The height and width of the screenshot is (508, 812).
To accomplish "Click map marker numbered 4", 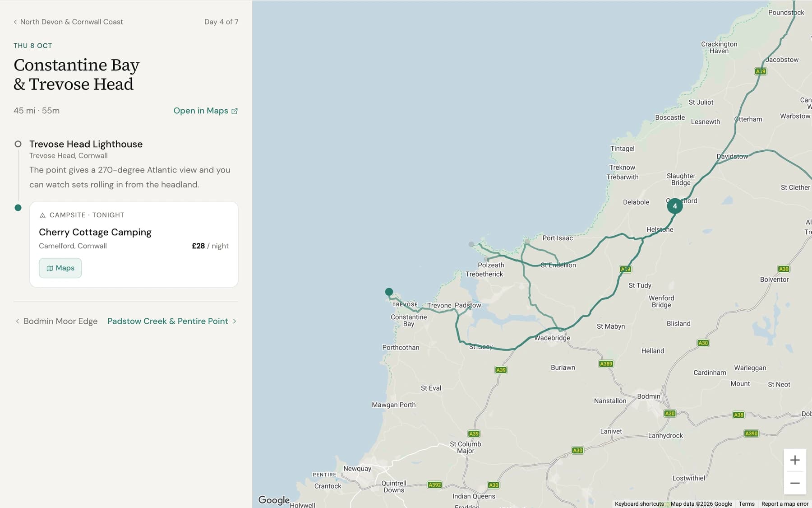I will [x=675, y=206].
